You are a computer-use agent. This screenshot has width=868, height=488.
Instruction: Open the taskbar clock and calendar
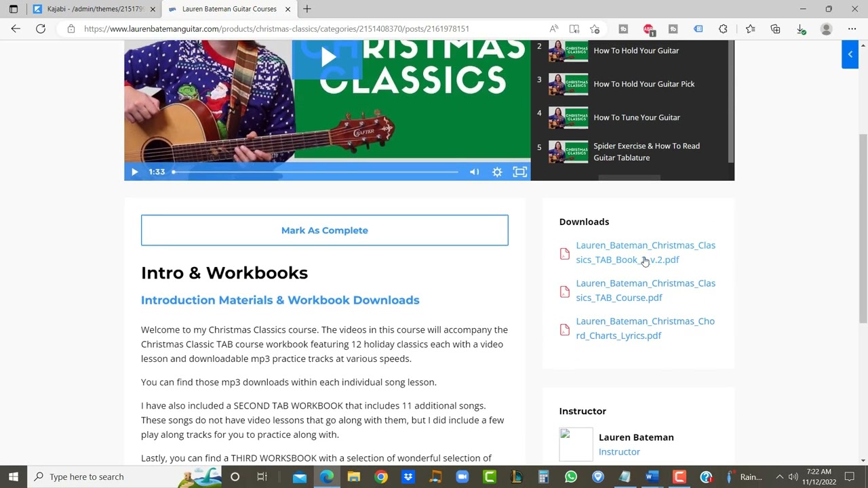(x=818, y=476)
